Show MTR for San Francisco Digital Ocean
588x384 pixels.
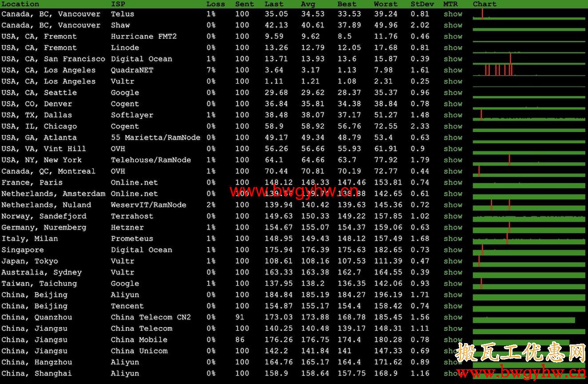tap(453, 59)
